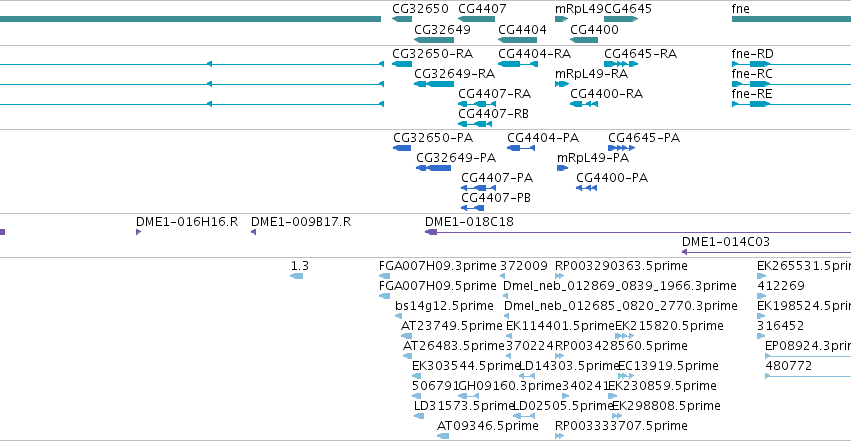The image size is (851, 441).
Task: Select transcript fne-RC
Action: tap(791, 84)
